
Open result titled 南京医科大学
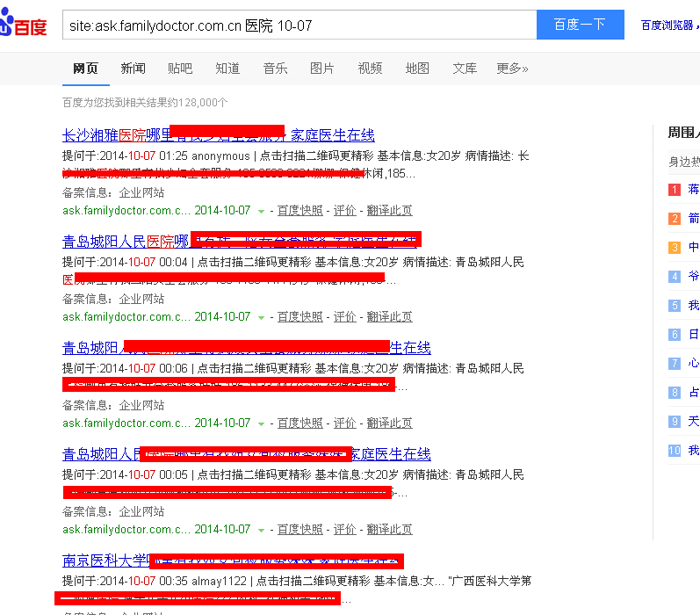233,560
